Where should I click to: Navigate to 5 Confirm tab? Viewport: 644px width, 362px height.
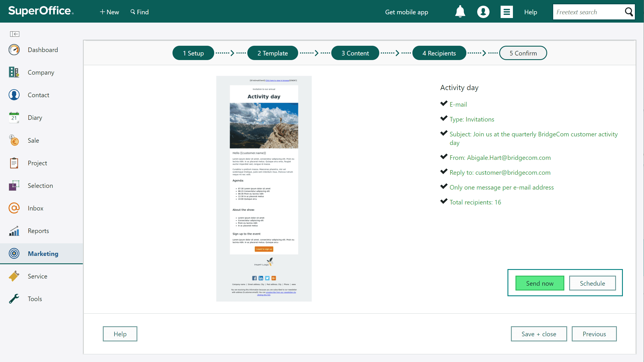523,53
